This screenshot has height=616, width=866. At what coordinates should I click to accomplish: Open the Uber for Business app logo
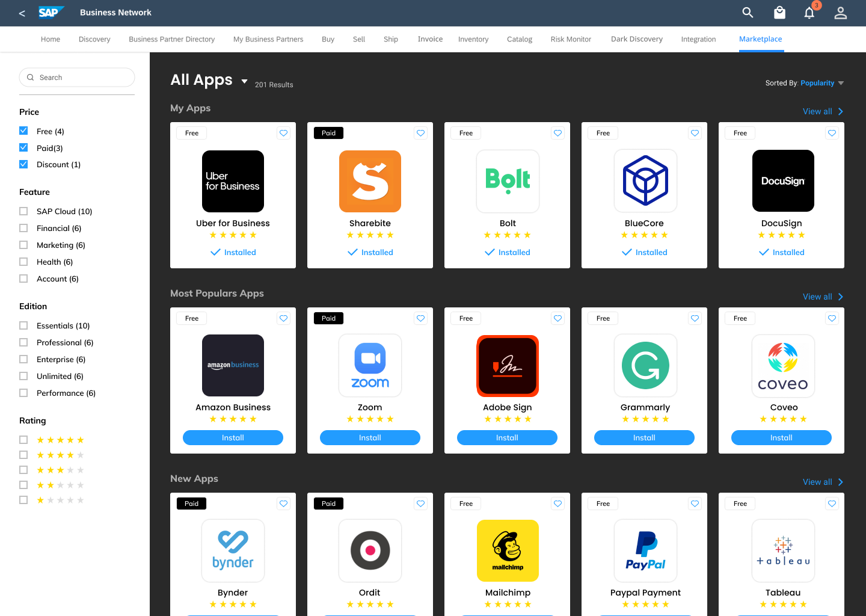[233, 181]
